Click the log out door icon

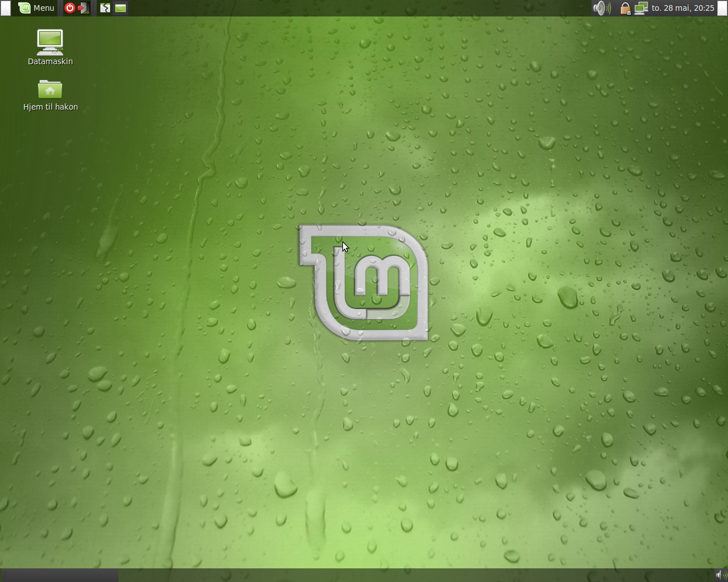(x=84, y=8)
